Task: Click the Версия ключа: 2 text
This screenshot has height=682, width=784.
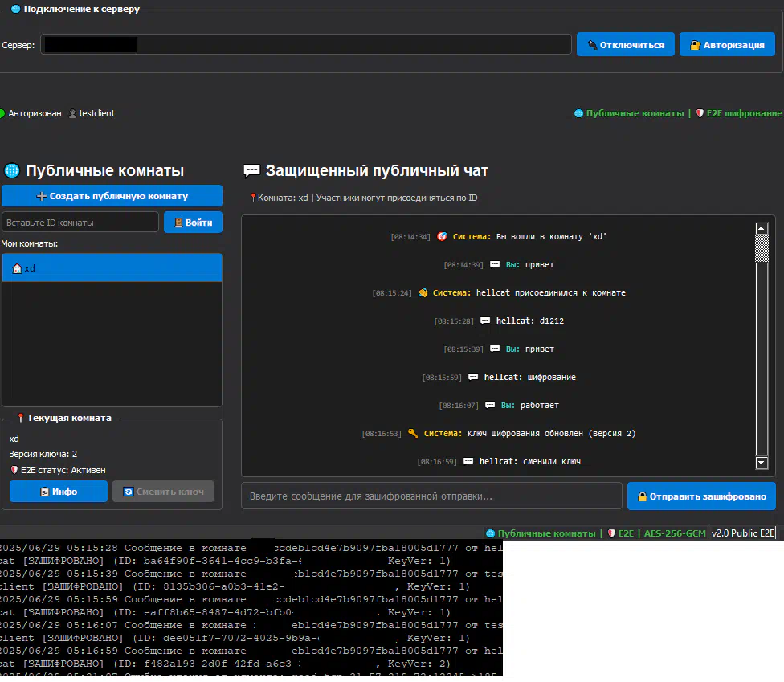Action: pyautogui.click(x=43, y=454)
